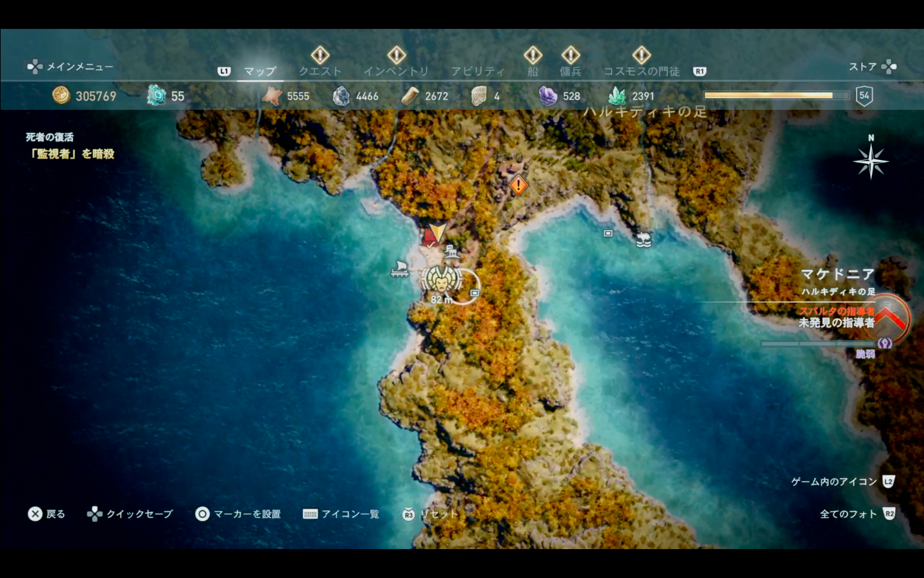Click the Spartan leader helmet emblem
The image size is (924, 578).
pyautogui.click(x=889, y=318)
